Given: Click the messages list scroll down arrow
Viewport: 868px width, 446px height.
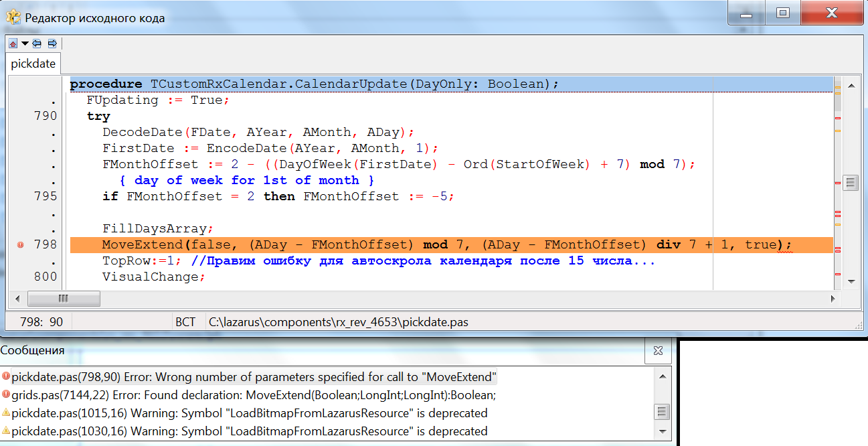Looking at the screenshot, I should click(x=661, y=431).
